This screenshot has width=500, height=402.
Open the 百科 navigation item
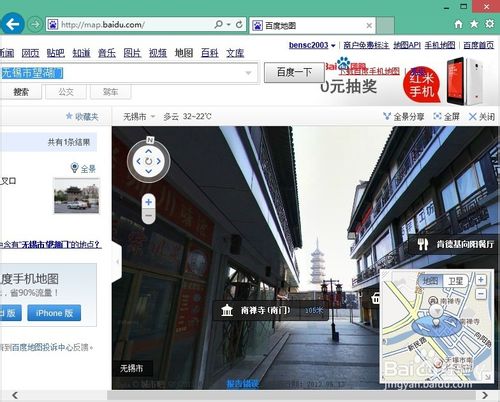coord(210,53)
